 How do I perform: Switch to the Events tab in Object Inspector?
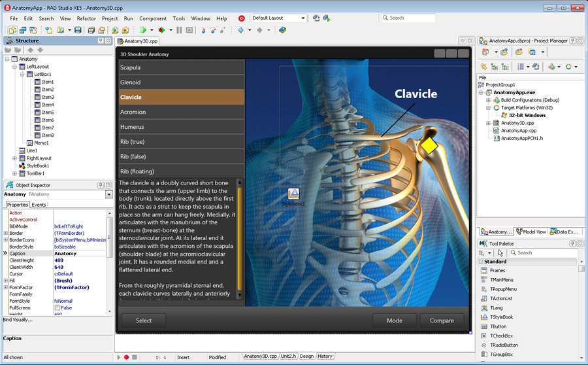[x=39, y=205]
